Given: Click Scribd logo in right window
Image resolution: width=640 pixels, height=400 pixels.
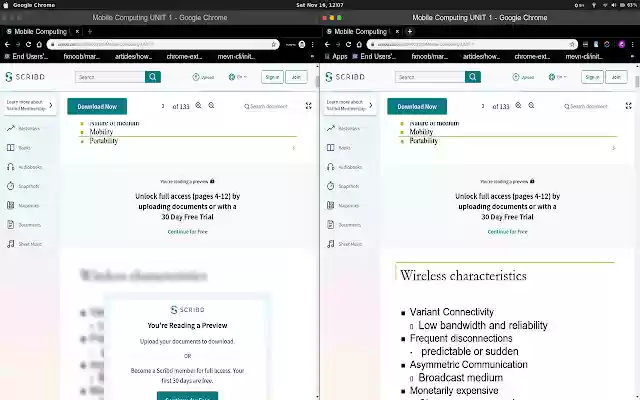Looking at the screenshot, I should (345, 77).
